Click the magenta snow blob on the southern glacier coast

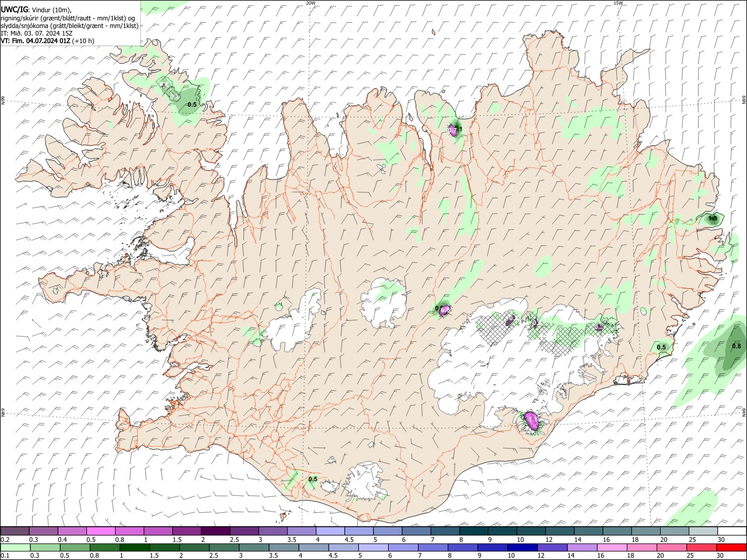click(x=532, y=419)
